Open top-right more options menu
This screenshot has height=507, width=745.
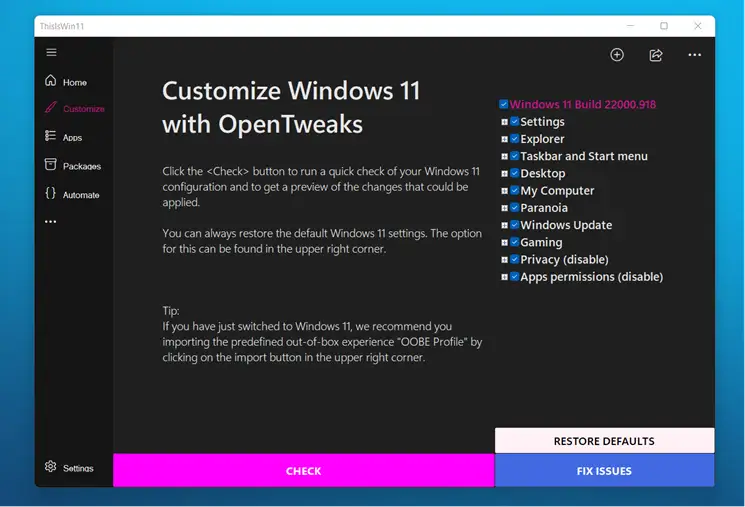point(695,55)
